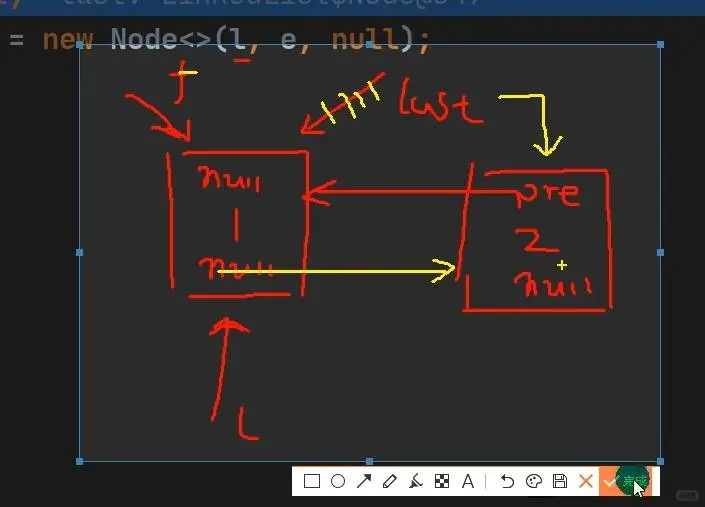Click the bottom-right selection handle
This screenshot has height=507, width=705.
pyautogui.click(x=660, y=461)
